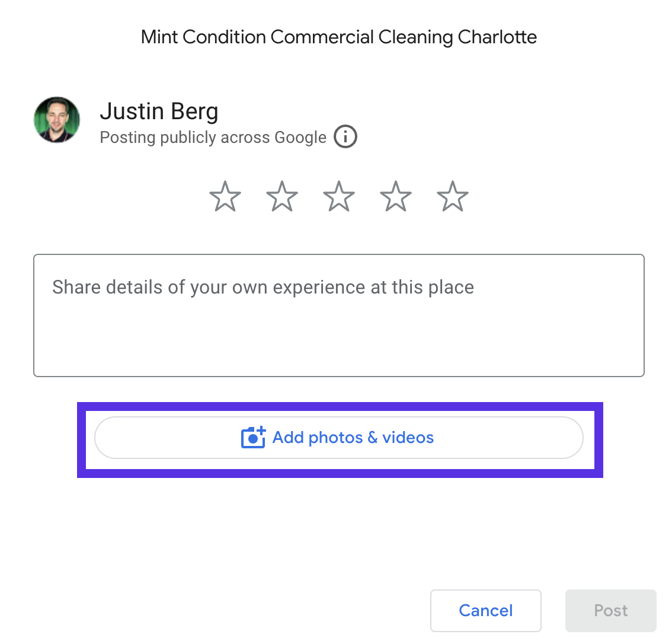Add photos & videos to the review
The width and height of the screenshot is (672, 644).
338,438
